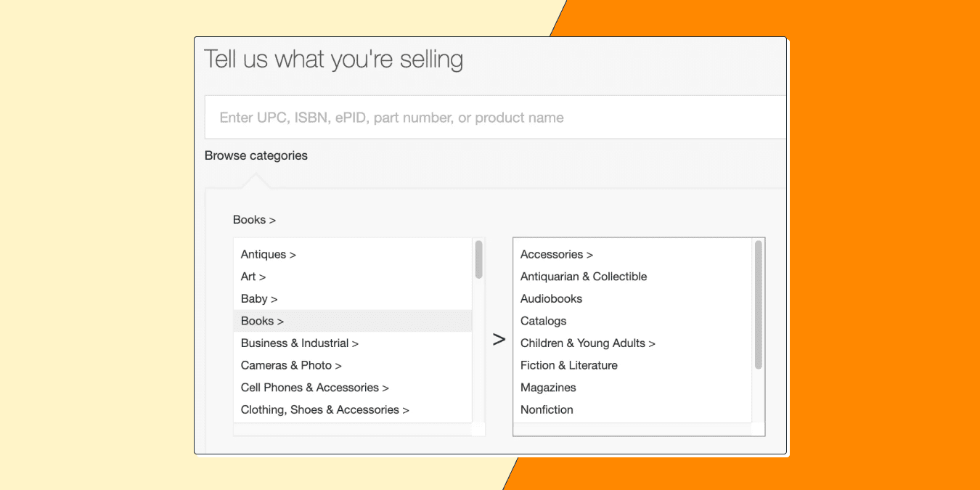The height and width of the screenshot is (490, 980).
Task: Select the Audiobooks subcategory
Action: click(551, 298)
